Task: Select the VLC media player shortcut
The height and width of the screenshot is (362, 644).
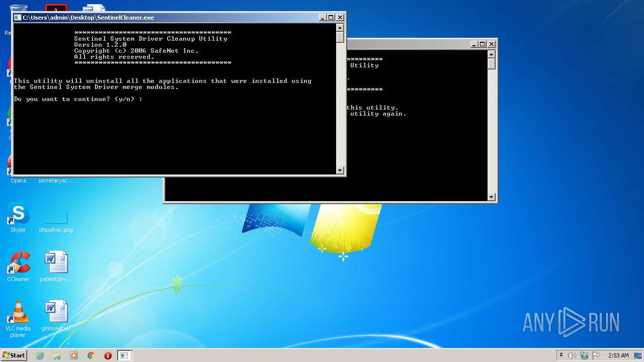Action: [x=18, y=319]
